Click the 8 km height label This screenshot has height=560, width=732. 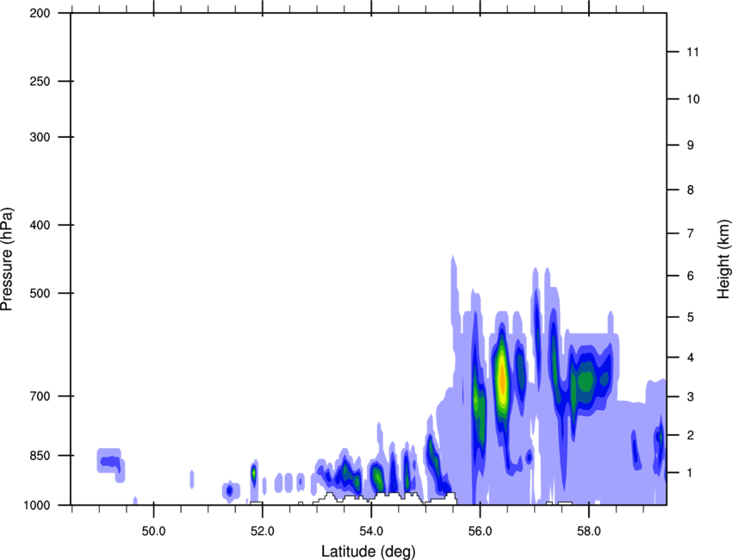coord(691,190)
